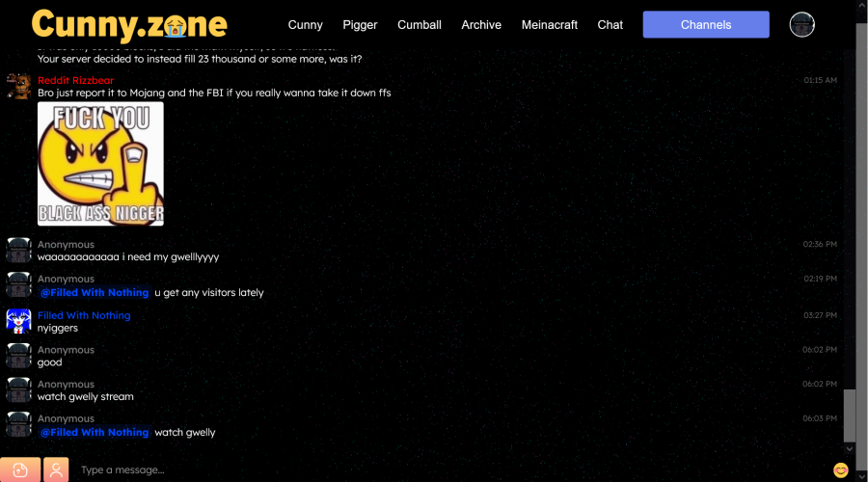Click the chat scrollbar down arrow
The width and height of the screenshot is (868, 482).
[x=849, y=449]
